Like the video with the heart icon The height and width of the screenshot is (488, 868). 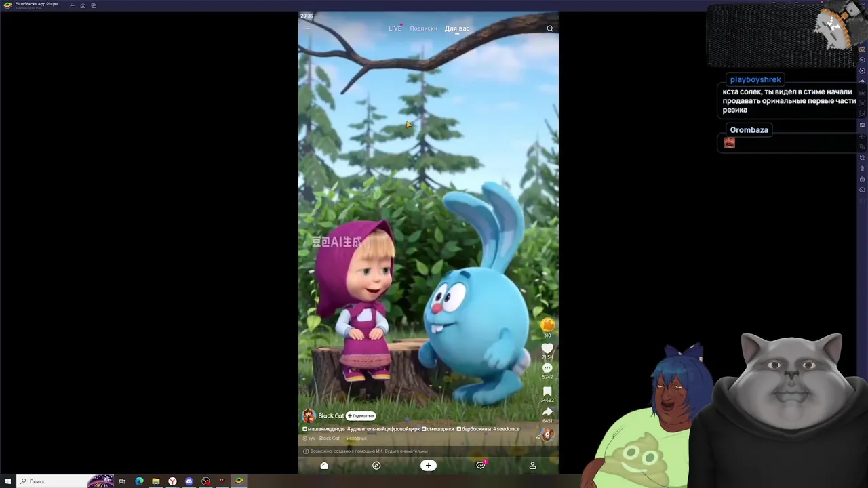click(547, 348)
